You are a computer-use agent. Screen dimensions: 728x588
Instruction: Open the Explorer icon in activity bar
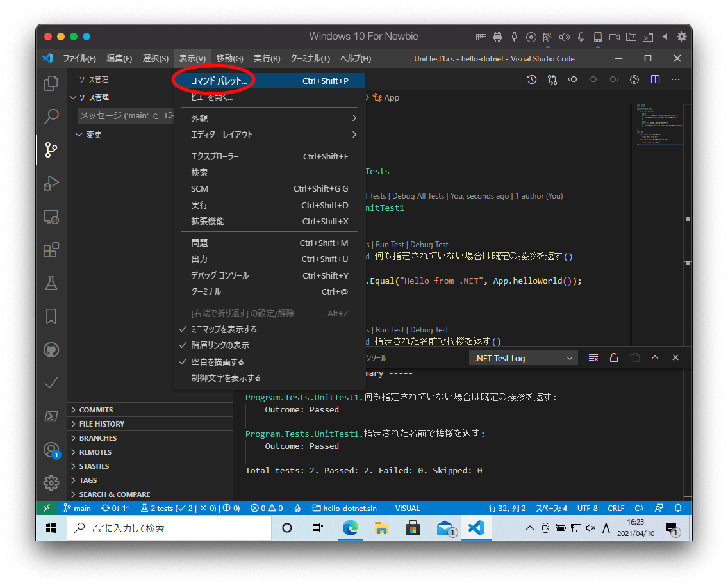coord(51,83)
